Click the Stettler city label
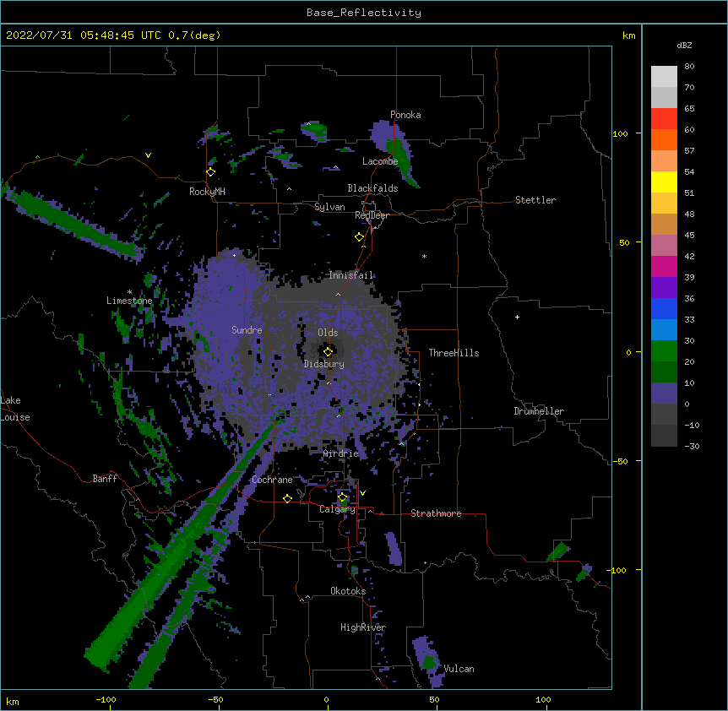The height and width of the screenshot is (711, 728). coord(535,200)
